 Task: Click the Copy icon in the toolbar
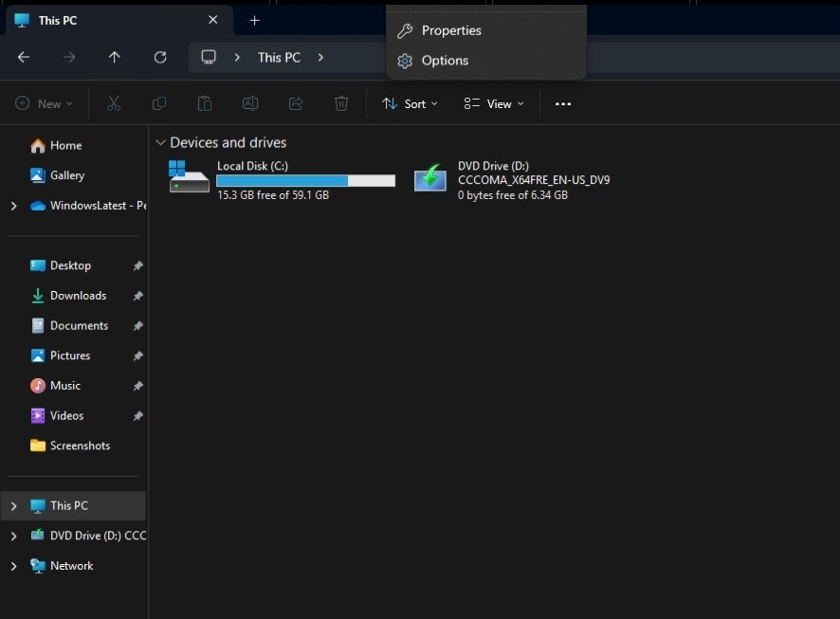click(x=159, y=103)
